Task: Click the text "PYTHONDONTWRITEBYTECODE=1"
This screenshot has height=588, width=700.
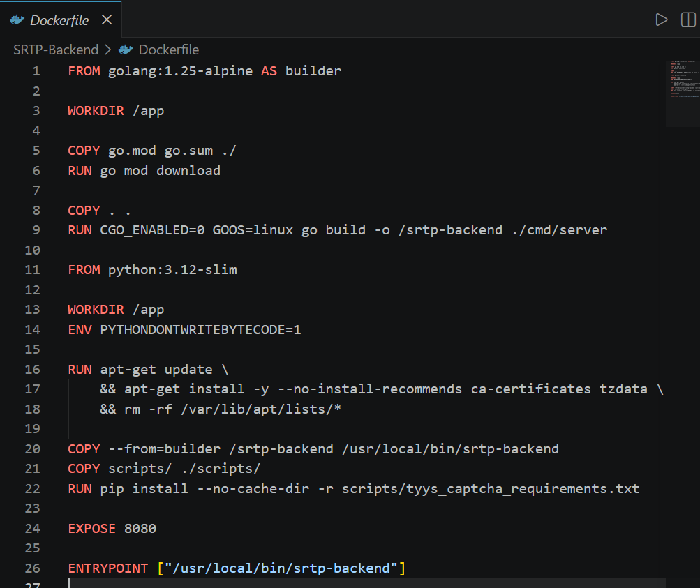Action: click(x=200, y=330)
